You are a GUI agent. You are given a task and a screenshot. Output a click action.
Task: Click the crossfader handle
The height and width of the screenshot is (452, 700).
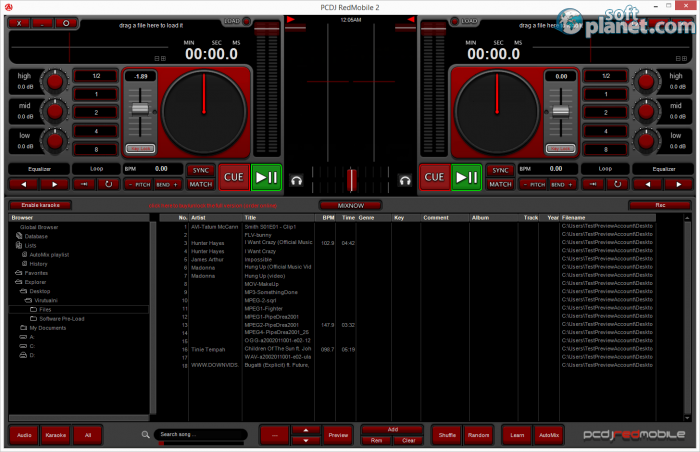pos(352,180)
